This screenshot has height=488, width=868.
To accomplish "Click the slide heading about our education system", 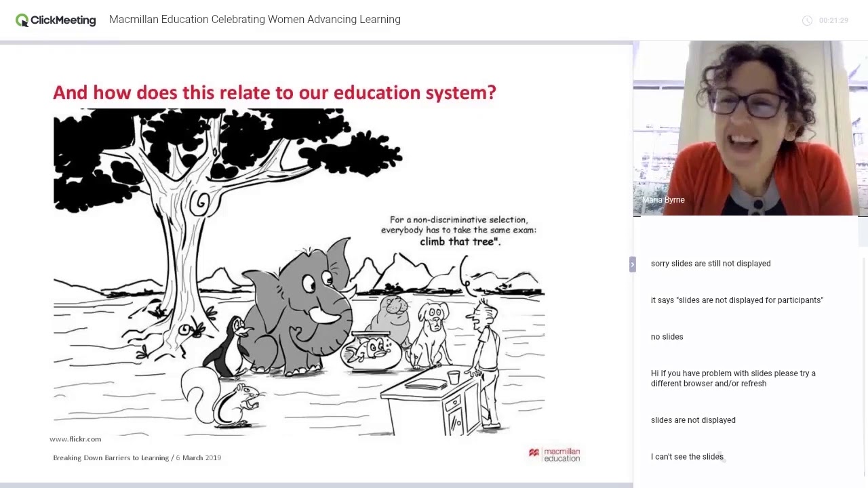I will point(275,92).
